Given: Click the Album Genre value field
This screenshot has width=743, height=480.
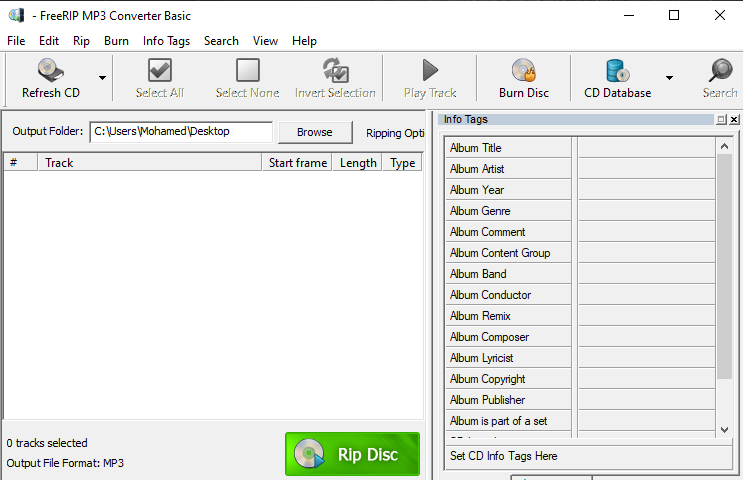Looking at the screenshot, I should (x=646, y=211).
